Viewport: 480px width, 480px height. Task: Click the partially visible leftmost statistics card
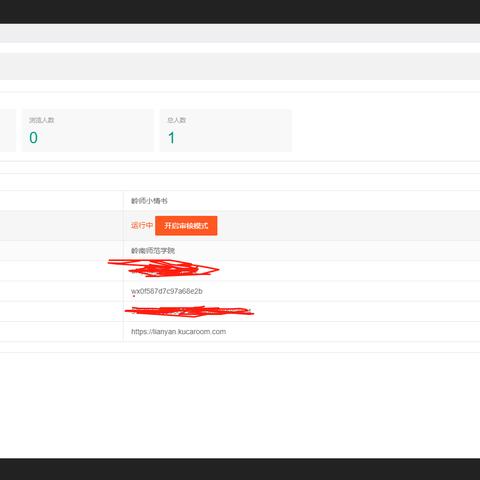[x=8, y=130]
